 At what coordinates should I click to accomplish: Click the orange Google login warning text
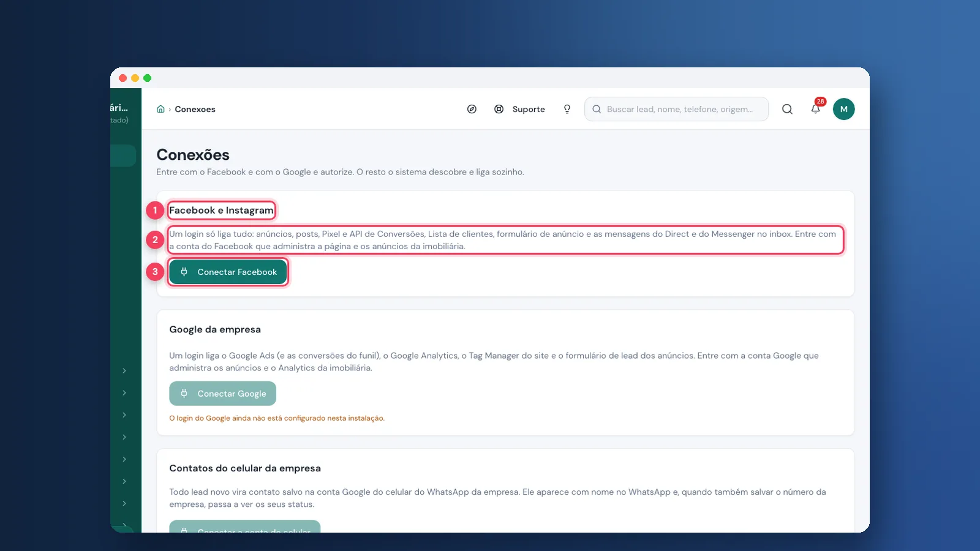click(277, 418)
